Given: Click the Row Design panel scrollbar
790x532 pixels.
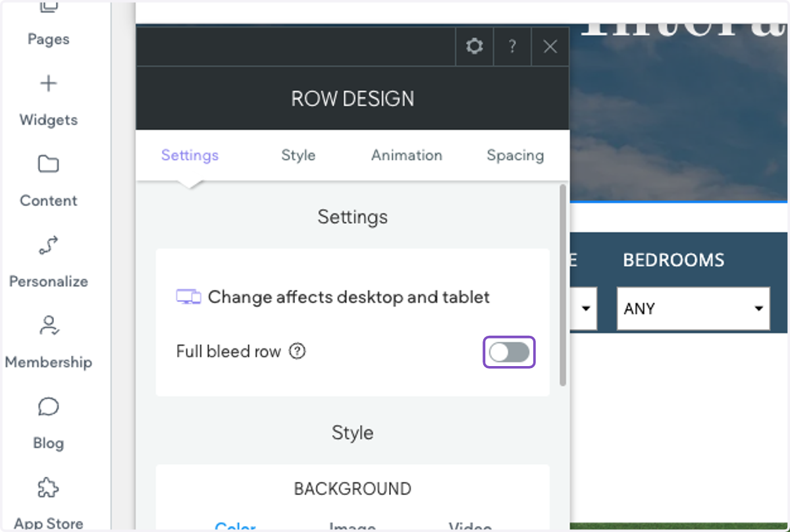Looking at the screenshot, I should [x=563, y=285].
